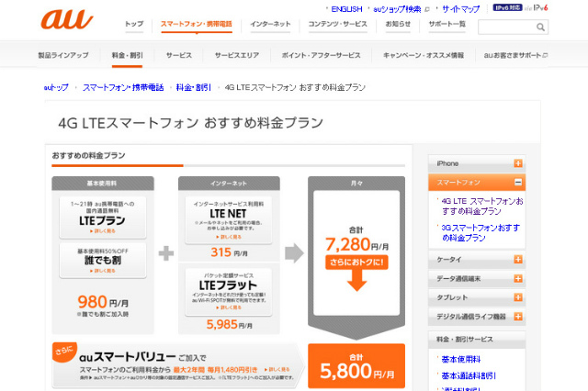Click the auトップ breadcrumb link
Viewport: 588px width, 391px height.
tap(56, 87)
